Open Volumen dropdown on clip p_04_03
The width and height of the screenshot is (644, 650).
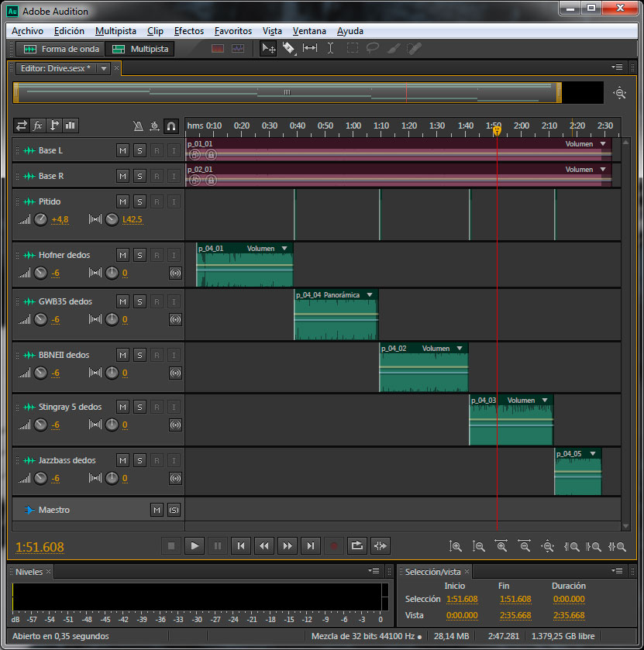coord(545,400)
